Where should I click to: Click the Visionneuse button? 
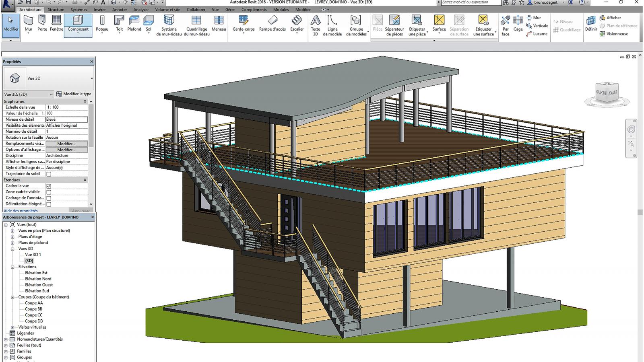tap(614, 34)
